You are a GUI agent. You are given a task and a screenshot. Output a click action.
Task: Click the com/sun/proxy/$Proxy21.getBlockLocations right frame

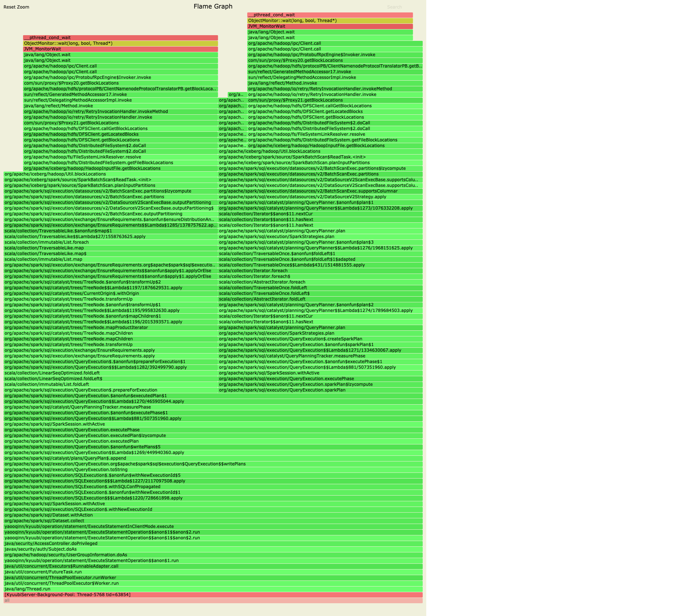pos(335,100)
